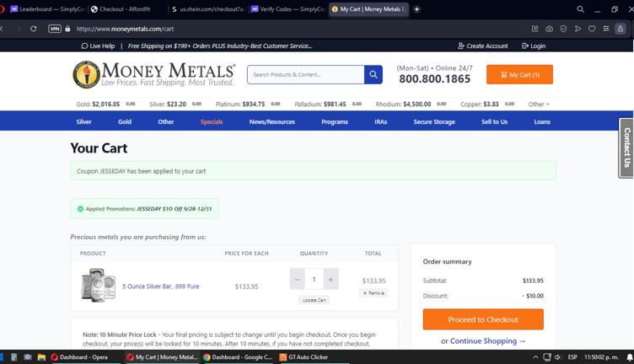Click the 800.800.1865 phone number

[x=435, y=78]
